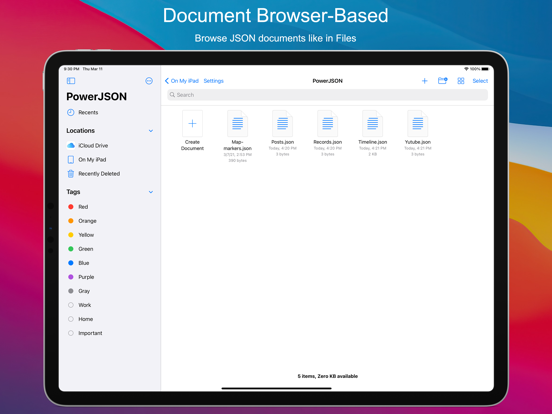Image resolution: width=552 pixels, height=414 pixels.
Task: Open the ellipsis more-options icon in sidebar
Action: click(149, 81)
